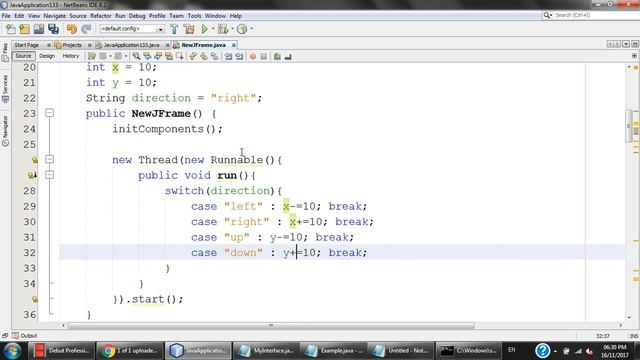640x360 pixels.
Task: Click the Profile Project icon
Action: point(242,29)
